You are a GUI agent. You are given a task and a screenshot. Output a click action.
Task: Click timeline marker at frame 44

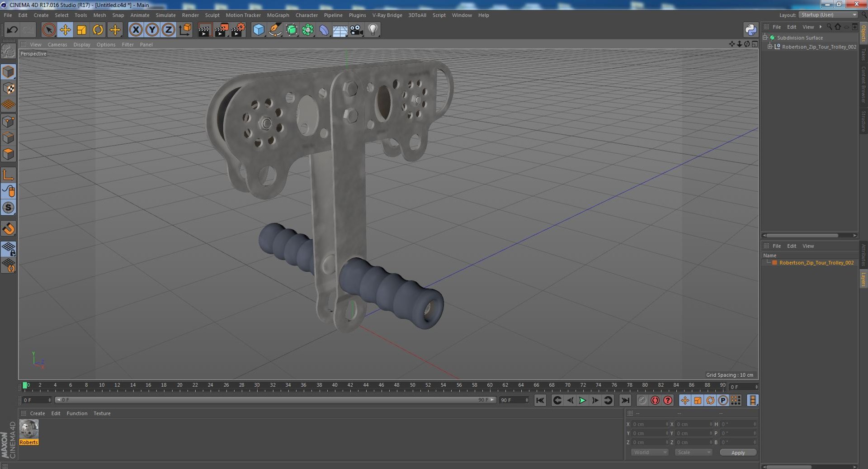(x=366, y=385)
